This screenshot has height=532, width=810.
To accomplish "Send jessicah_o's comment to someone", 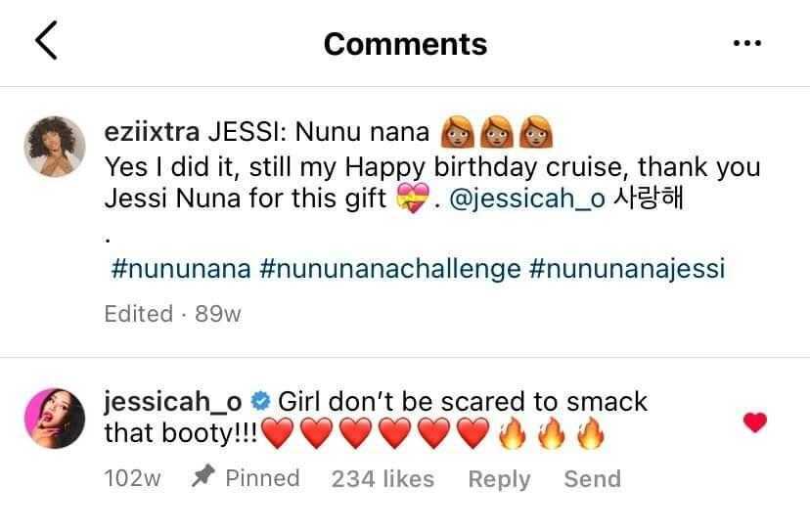I will (x=592, y=478).
